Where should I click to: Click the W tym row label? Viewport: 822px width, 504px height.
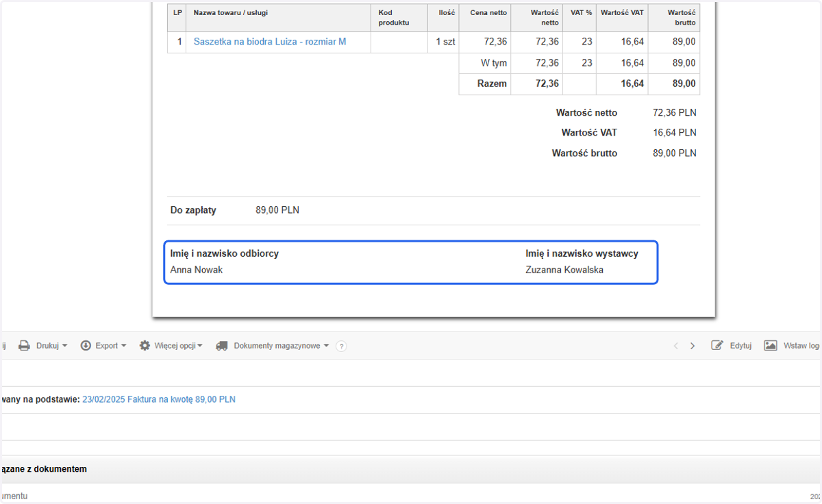pyautogui.click(x=494, y=63)
